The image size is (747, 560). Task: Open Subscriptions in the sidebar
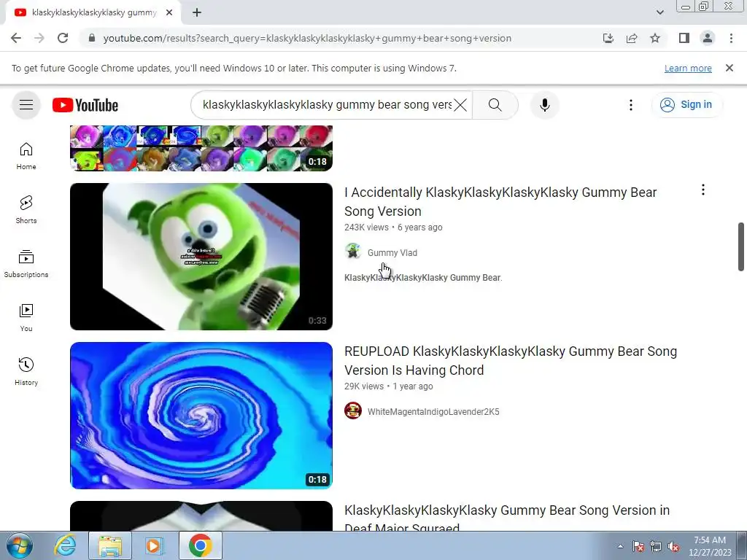[26, 264]
